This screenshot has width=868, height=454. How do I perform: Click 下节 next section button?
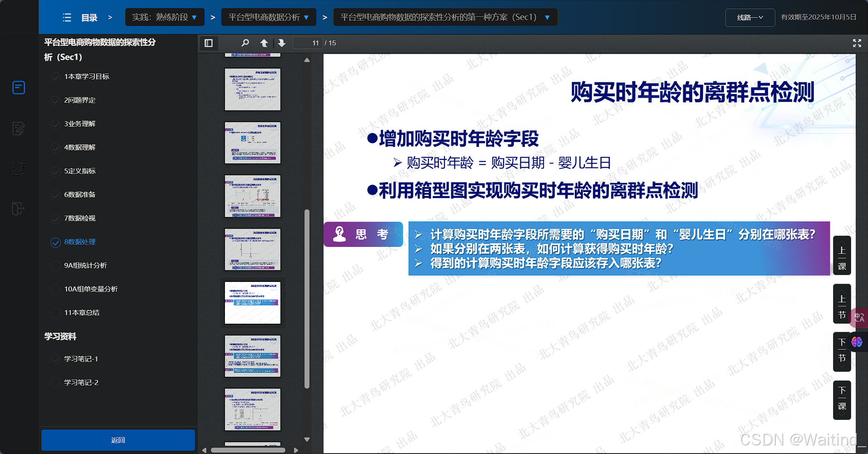click(x=842, y=352)
